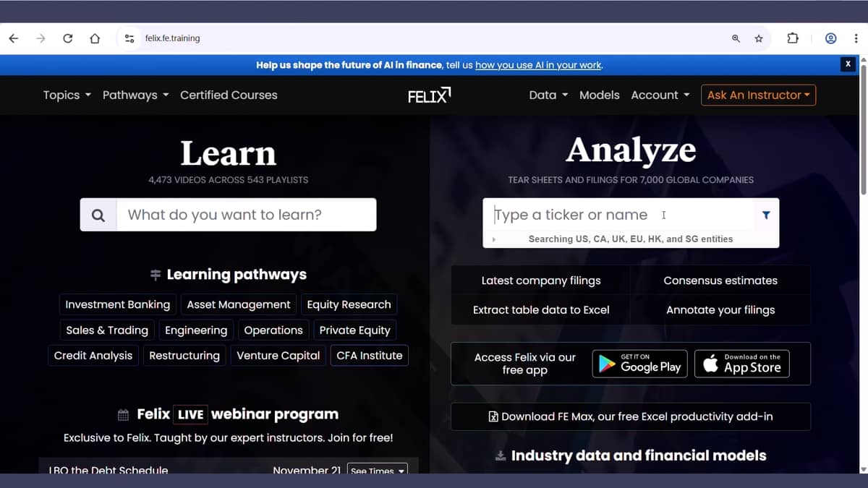Select the Private Equity pathway
The width and height of the screenshot is (868, 488).
pos(354,330)
